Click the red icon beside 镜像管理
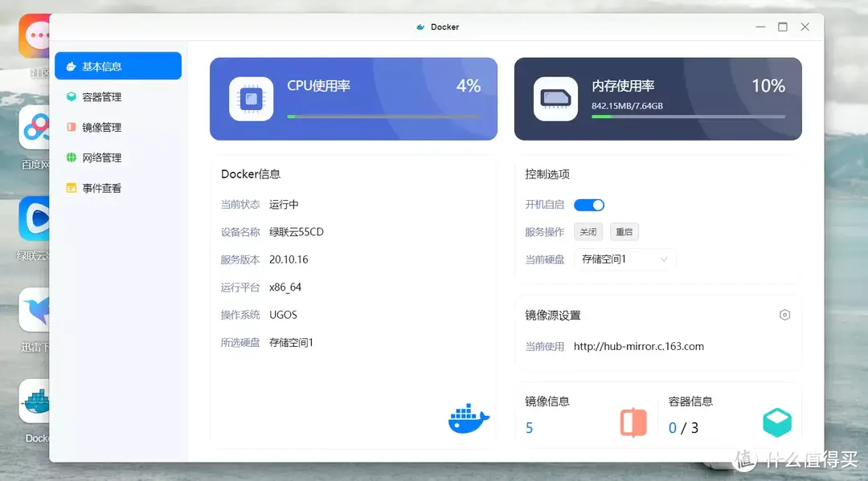 pos(71,127)
